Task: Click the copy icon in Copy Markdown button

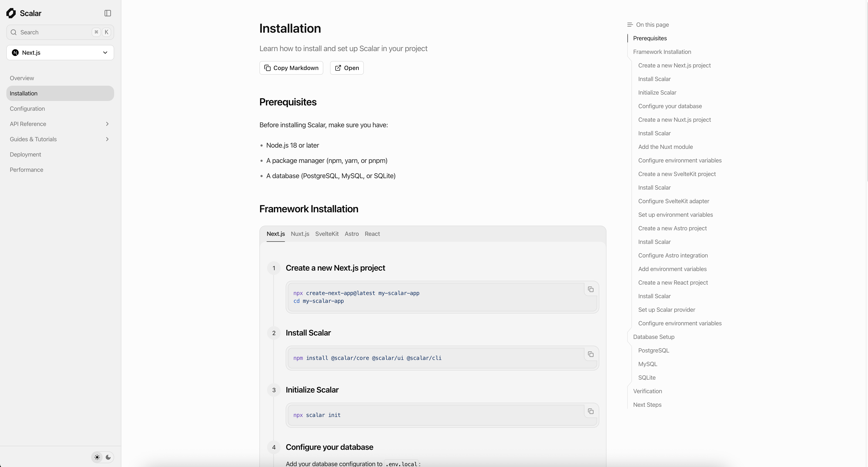Action: pos(267,68)
